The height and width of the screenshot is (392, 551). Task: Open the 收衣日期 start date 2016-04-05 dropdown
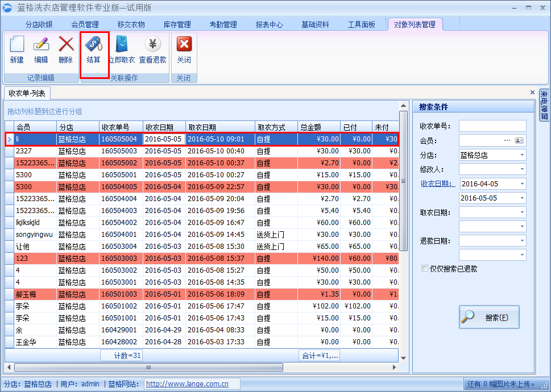point(522,184)
